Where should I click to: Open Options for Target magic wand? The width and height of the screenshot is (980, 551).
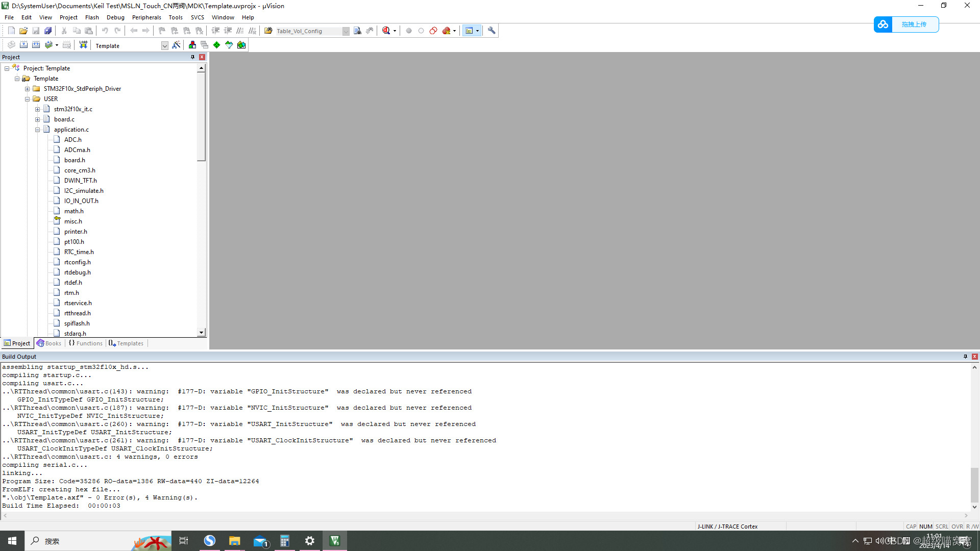tap(176, 45)
